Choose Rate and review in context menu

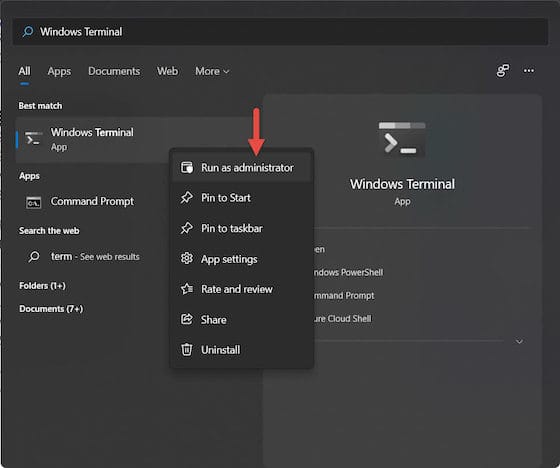pyautogui.click(x=242, y=289)
